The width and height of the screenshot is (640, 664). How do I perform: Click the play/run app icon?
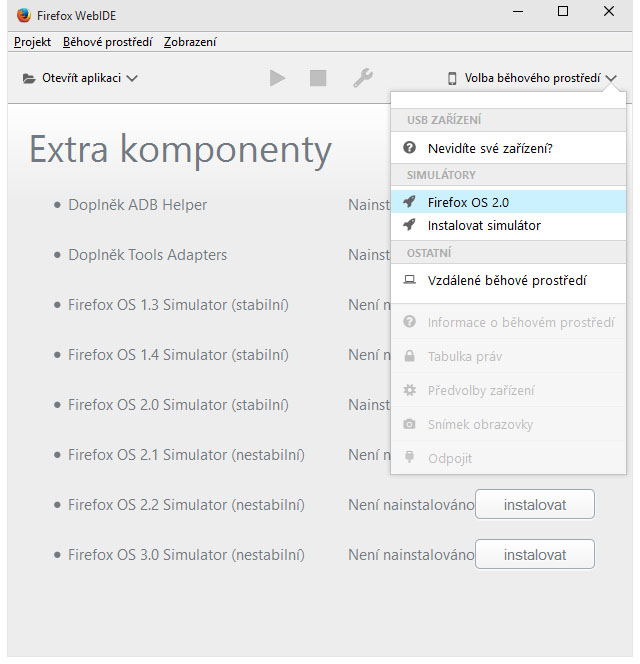[x=277, y=78]
